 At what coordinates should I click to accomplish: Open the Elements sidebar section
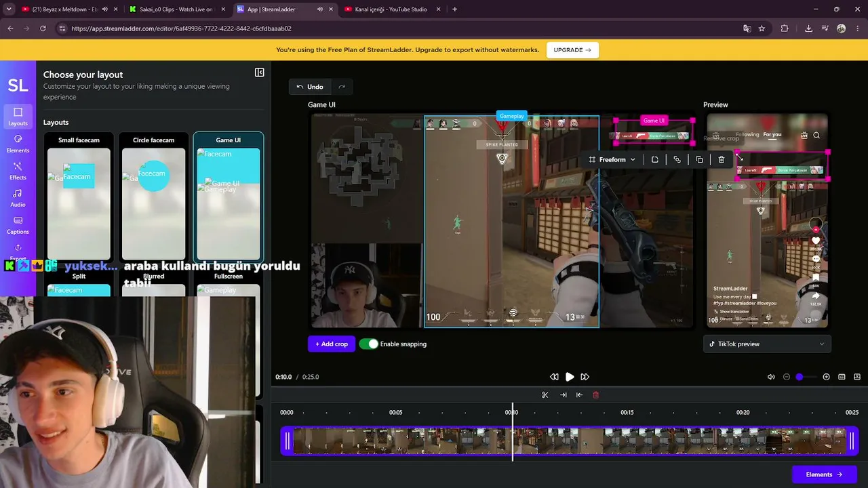pyautogui.click(x=18, y=143)
